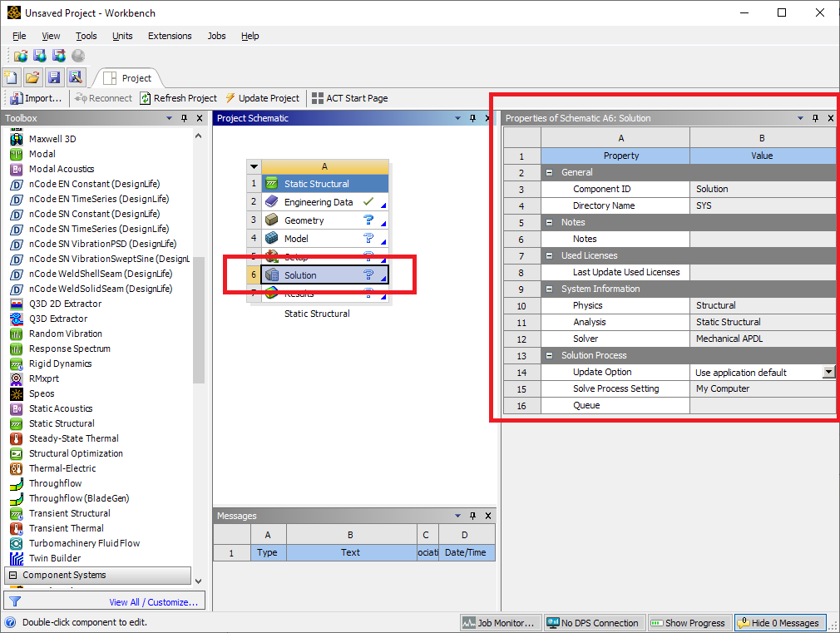The image size is (840, 633).
Task: Pin the Properties of Schematic panel
Action: point(815,118)
